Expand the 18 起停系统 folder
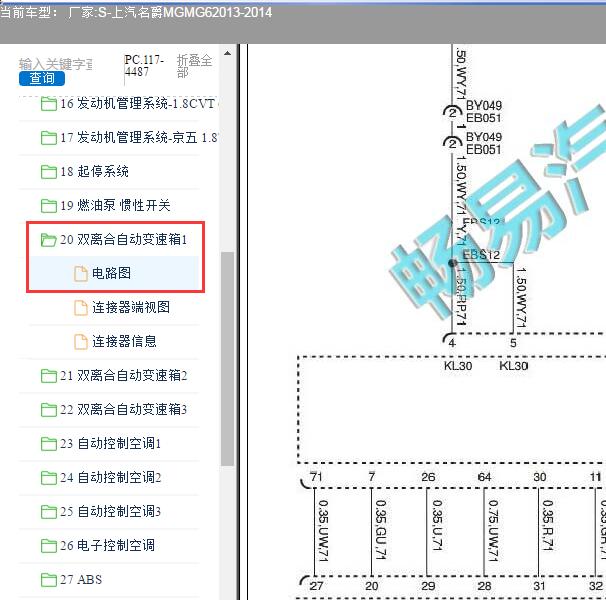 [94, 172]
